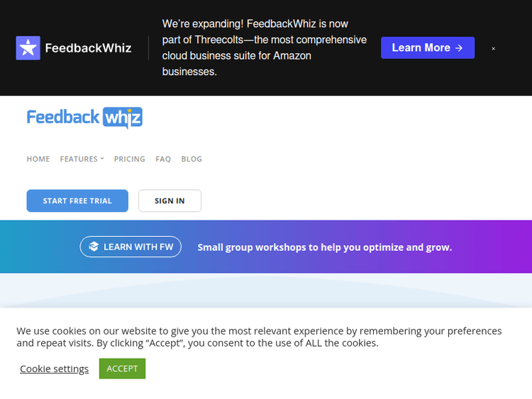Viewport: 532px width, 399px height.
Task: Click the FeedbackWhiz star logo icon in the banner
Action: pos(28,47)
